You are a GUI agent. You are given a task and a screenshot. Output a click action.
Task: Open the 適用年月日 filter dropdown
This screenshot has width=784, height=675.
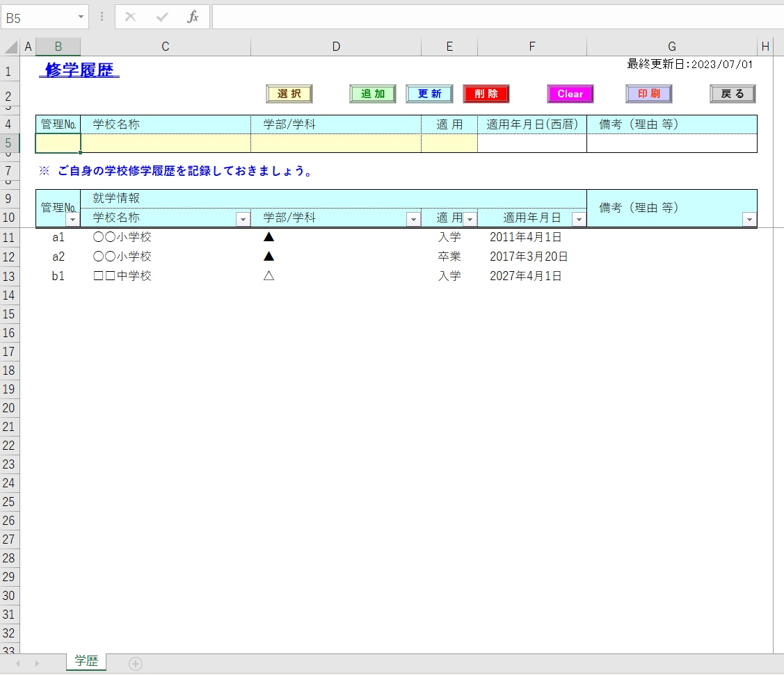[x=579, y=220]
